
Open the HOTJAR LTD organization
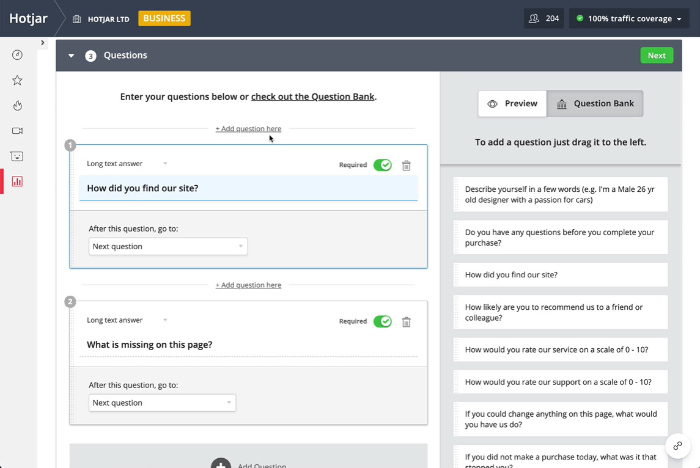(101, 19)
